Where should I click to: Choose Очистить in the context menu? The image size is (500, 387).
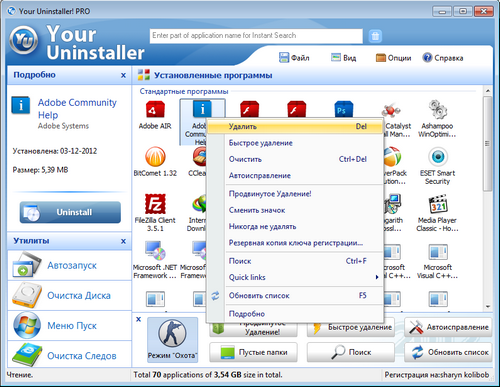[295, 159]
